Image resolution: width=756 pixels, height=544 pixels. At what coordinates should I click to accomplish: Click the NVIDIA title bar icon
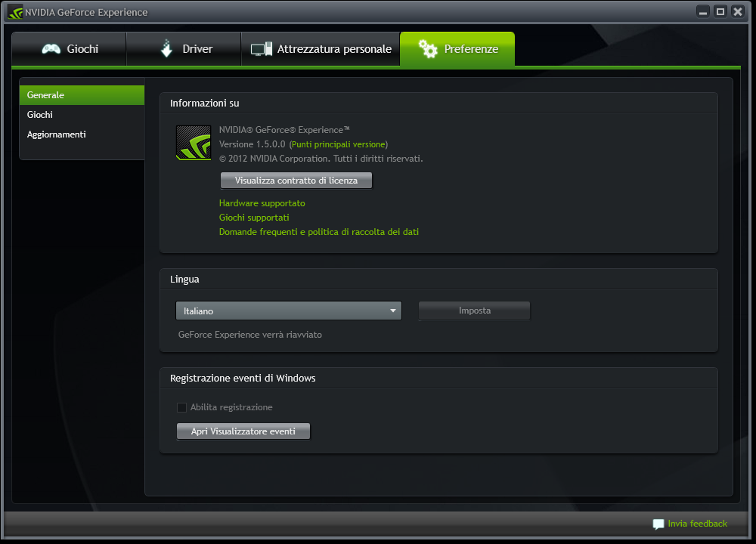(x=14, y=12)
